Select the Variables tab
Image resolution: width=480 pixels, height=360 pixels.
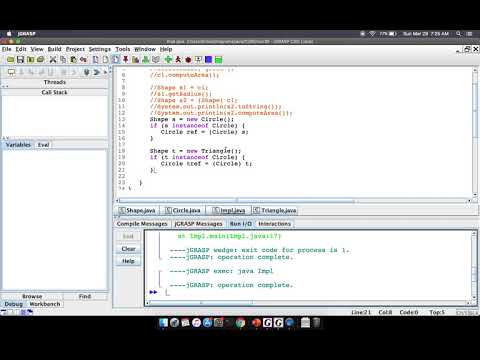(18, 145)
